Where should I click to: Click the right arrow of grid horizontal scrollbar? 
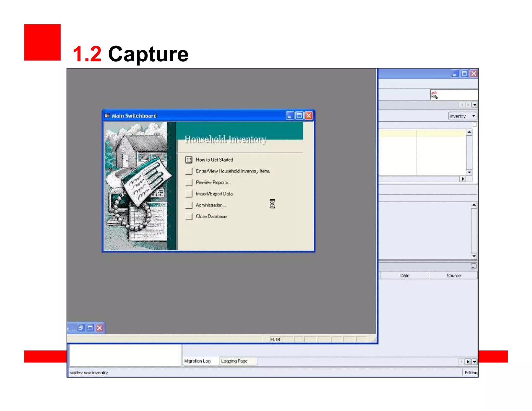pos(463,179)
